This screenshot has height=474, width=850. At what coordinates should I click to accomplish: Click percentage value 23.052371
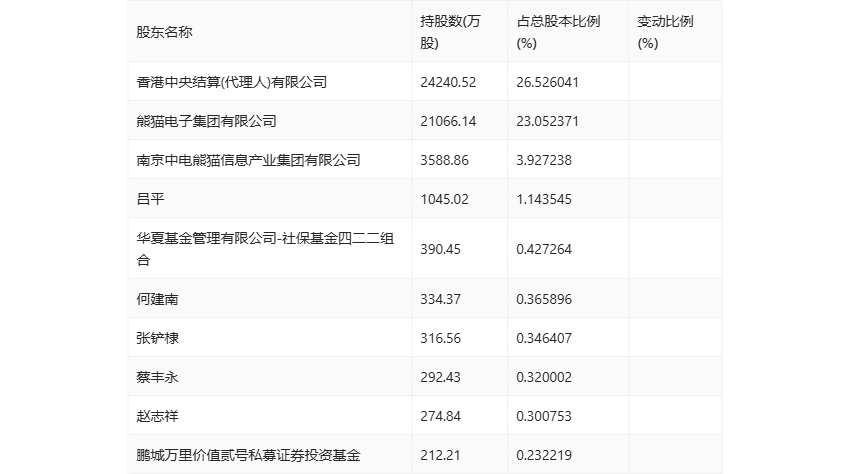(x=548, y=121)
